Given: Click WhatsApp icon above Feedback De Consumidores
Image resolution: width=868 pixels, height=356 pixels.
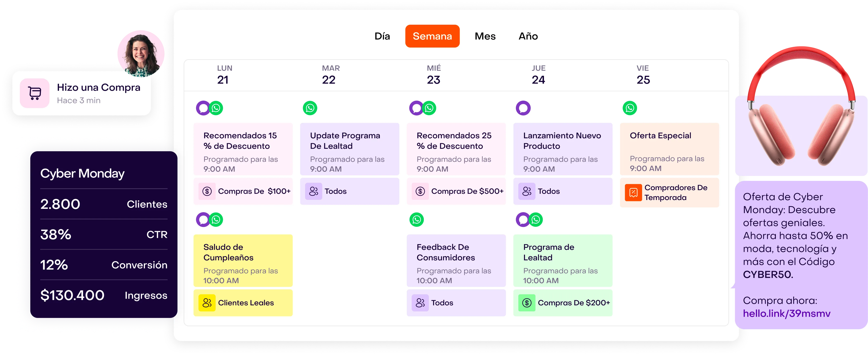Looking at the screenshot, I should (x=416, y=220).
